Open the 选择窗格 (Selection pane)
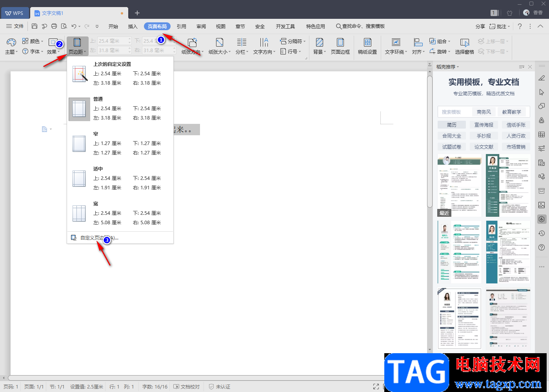 pyautogui.click(x=465, y=46)
